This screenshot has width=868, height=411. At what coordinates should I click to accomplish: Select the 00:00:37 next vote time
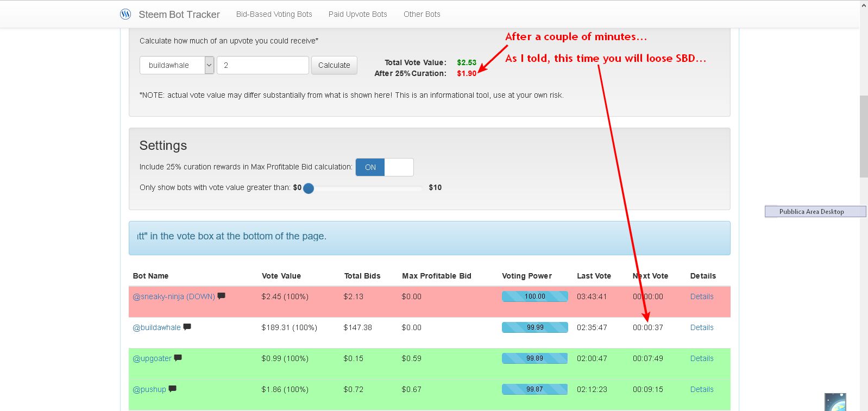coord(647,327)
